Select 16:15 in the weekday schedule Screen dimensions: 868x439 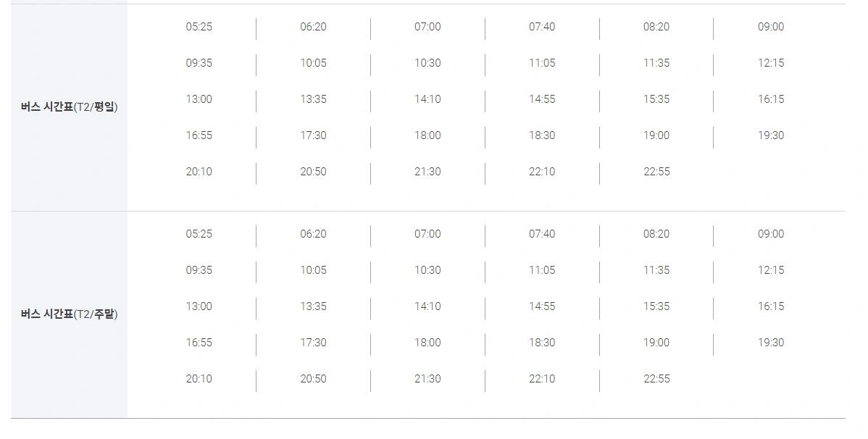click(x=771, y=99)
